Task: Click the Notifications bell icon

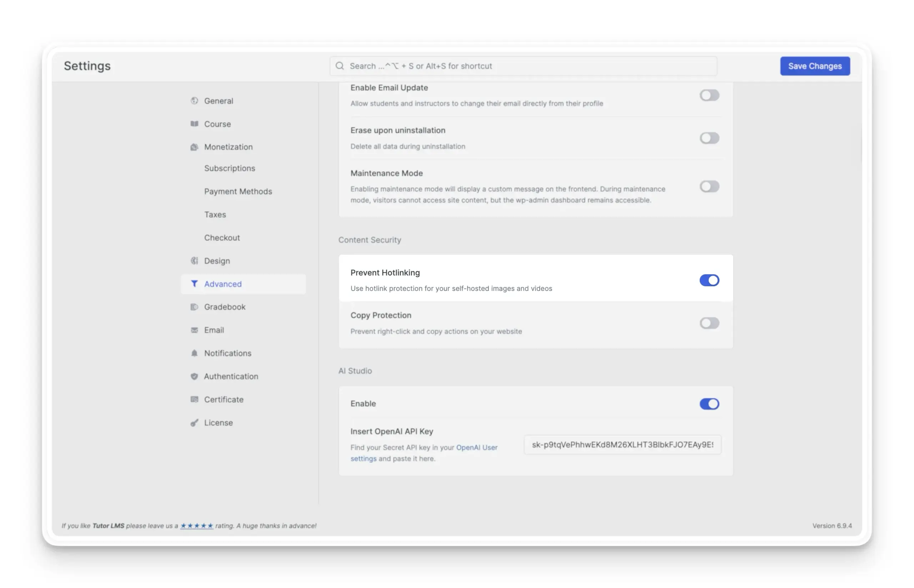Action: tap(195, 353)
